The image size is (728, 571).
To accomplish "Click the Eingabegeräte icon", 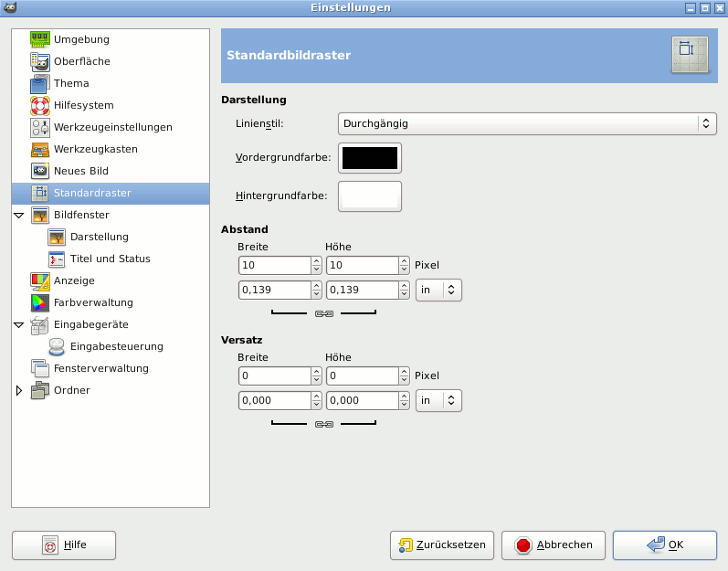I will coord(40,325).
